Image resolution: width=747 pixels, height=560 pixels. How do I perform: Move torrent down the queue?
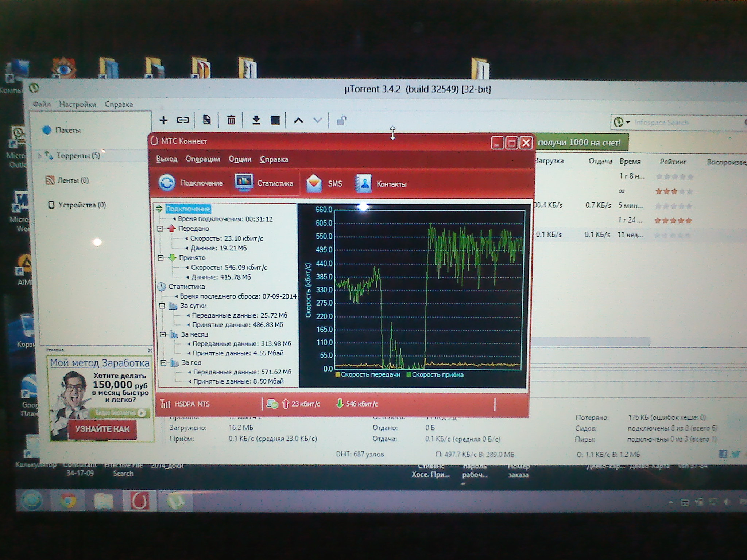click(318, 120)
